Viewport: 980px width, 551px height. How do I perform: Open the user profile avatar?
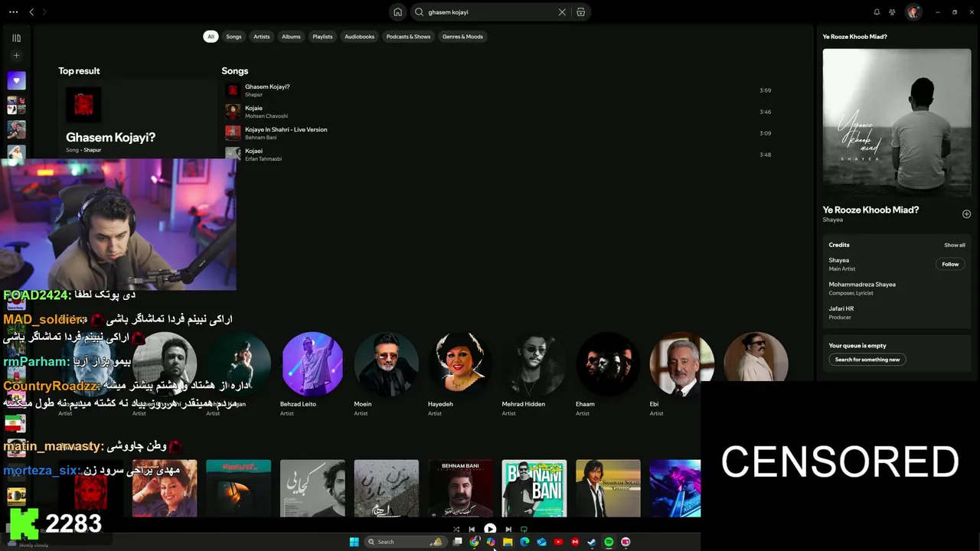click(x=913, y=12)
